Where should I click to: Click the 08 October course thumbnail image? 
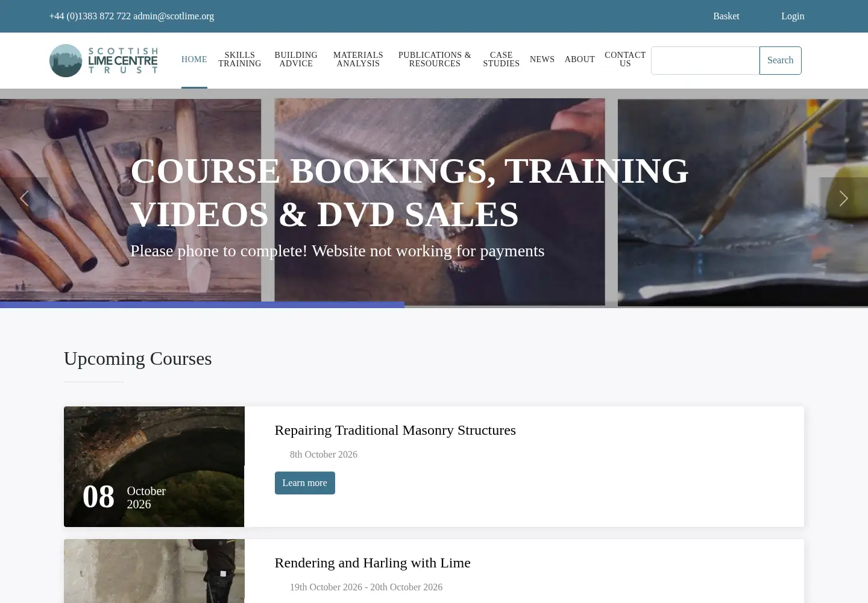coord(154,467)
